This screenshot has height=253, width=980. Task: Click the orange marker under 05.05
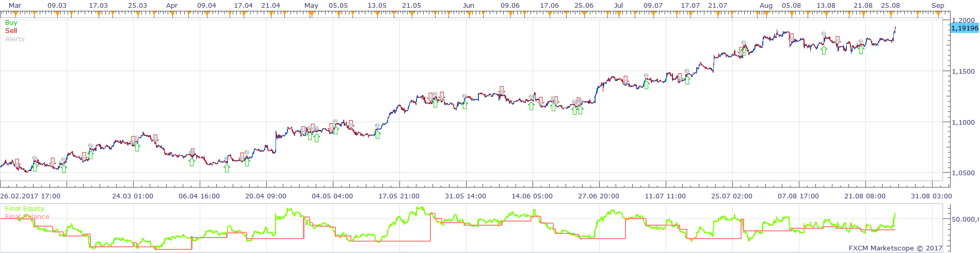pyautogui.click(x=339, y=13)
